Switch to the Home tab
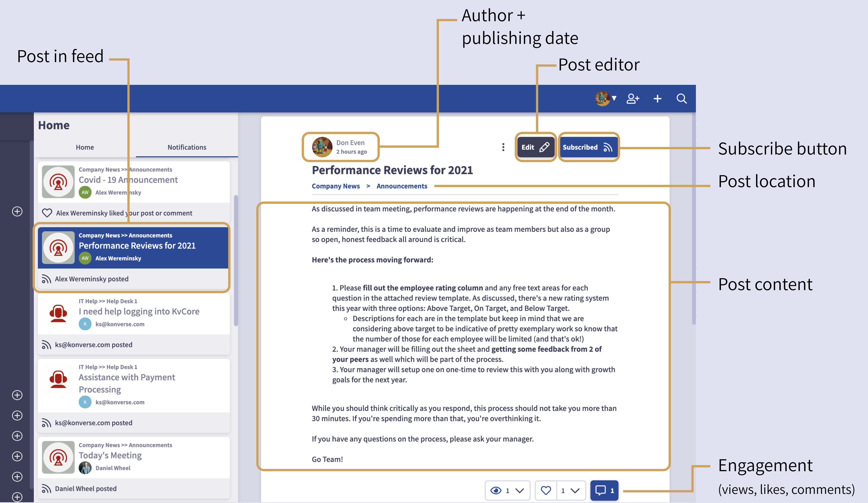This screenshot has height=503, width=868. pos(85,147)
